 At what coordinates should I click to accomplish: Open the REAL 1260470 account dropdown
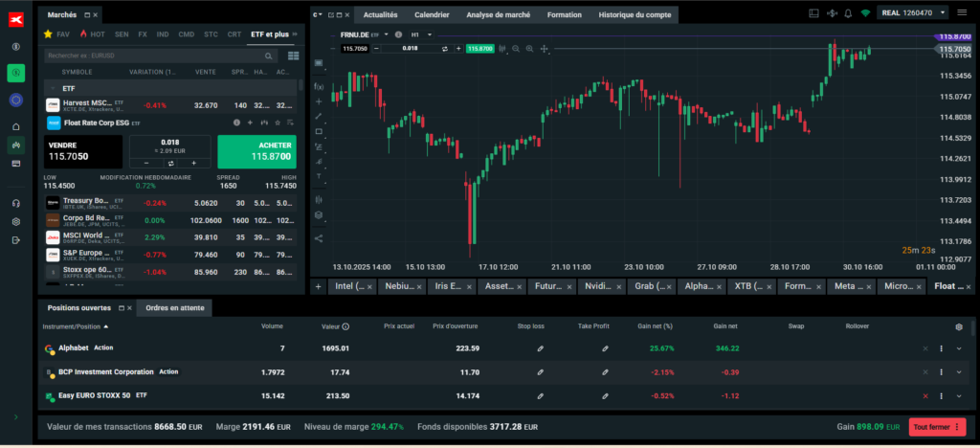[913, 12]
